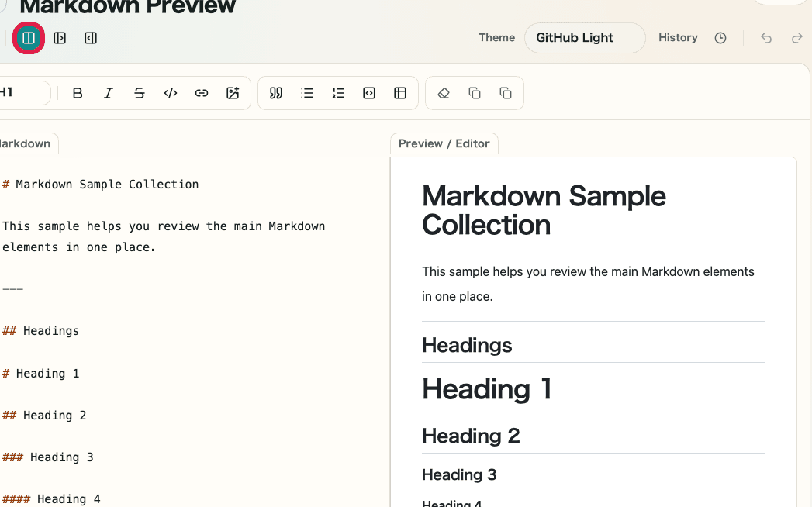Apply italic formatting
Screen dimensions: 812x507
click(109, 92)
